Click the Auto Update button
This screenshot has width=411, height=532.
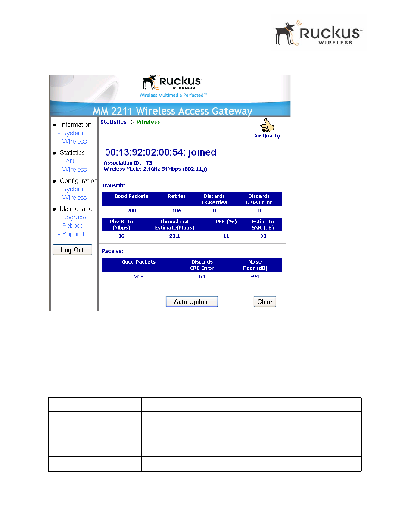click(x=192, y=302)
